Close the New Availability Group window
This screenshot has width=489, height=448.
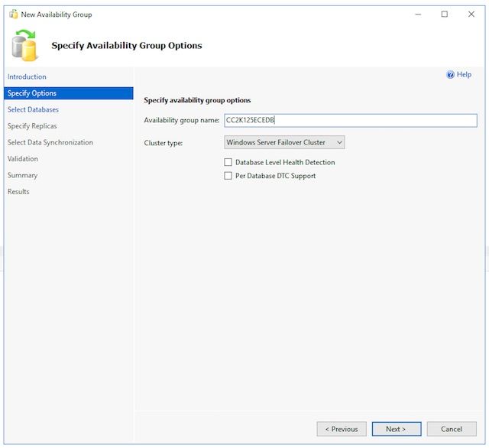point(471,14)
